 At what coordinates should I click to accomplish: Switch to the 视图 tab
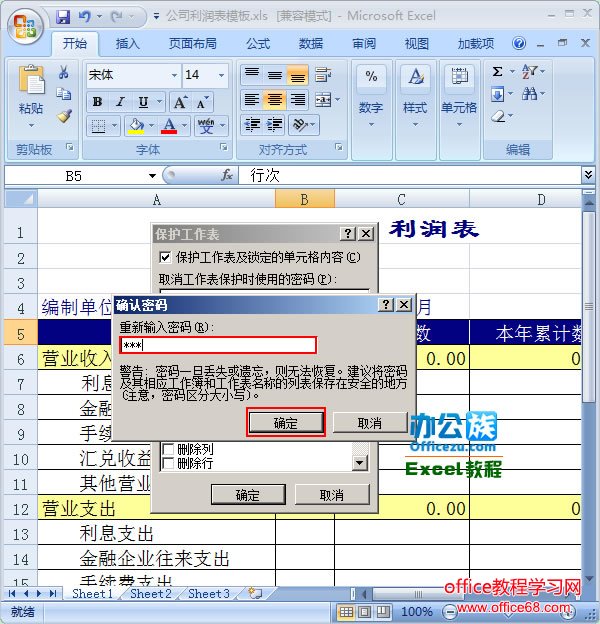pos(417,43)
